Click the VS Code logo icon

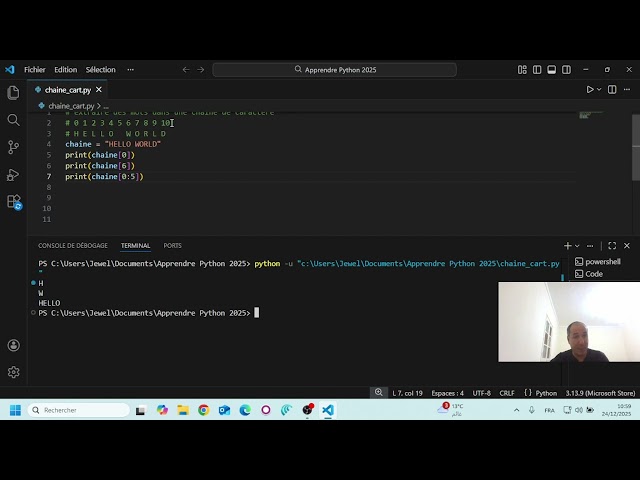point(10,70)
